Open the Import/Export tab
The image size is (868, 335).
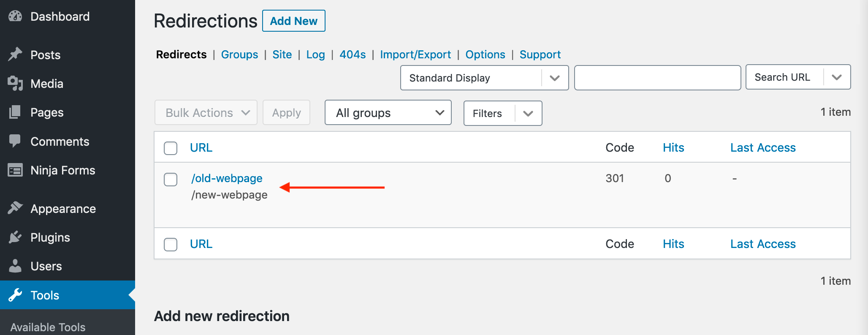(x=415, y=54)
